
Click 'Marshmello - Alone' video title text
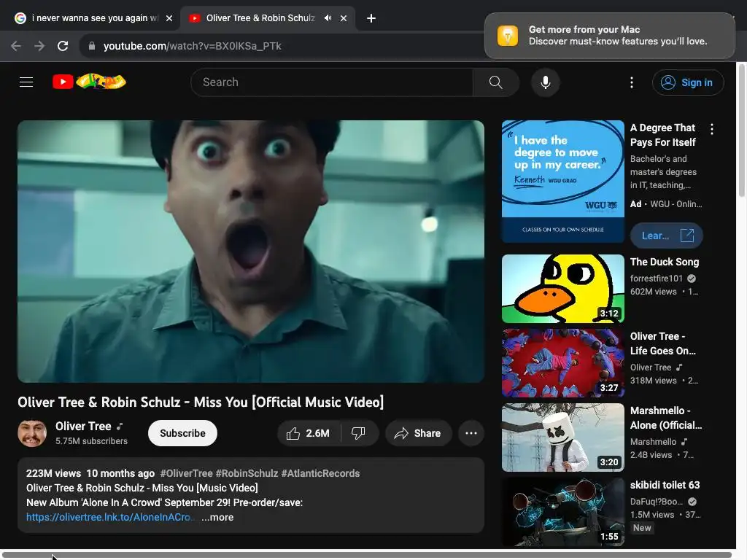coord(666,418)
